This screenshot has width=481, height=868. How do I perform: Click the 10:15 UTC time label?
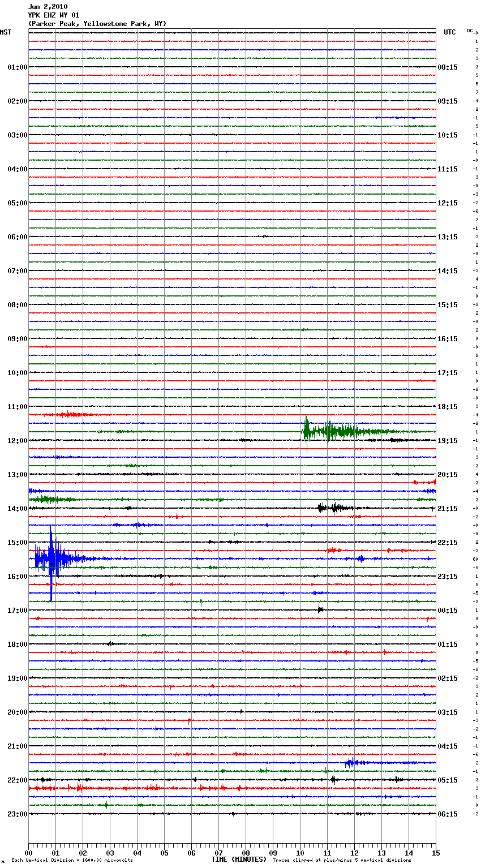coord(448,135)
